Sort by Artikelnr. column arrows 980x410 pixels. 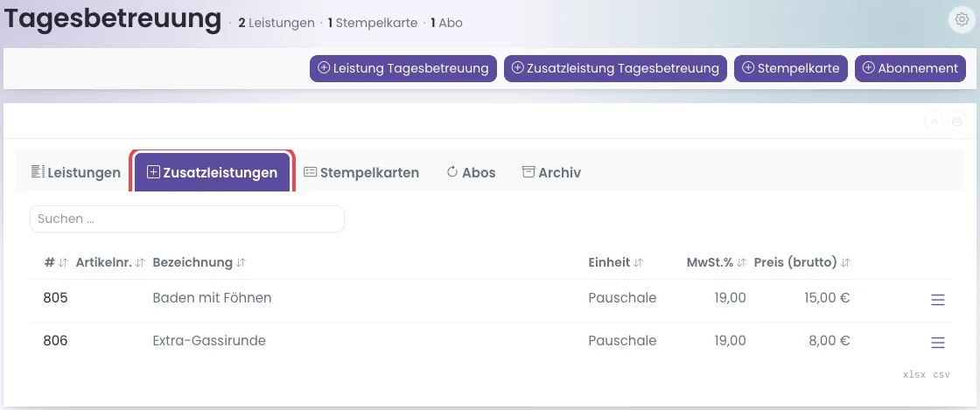[140, 263]
